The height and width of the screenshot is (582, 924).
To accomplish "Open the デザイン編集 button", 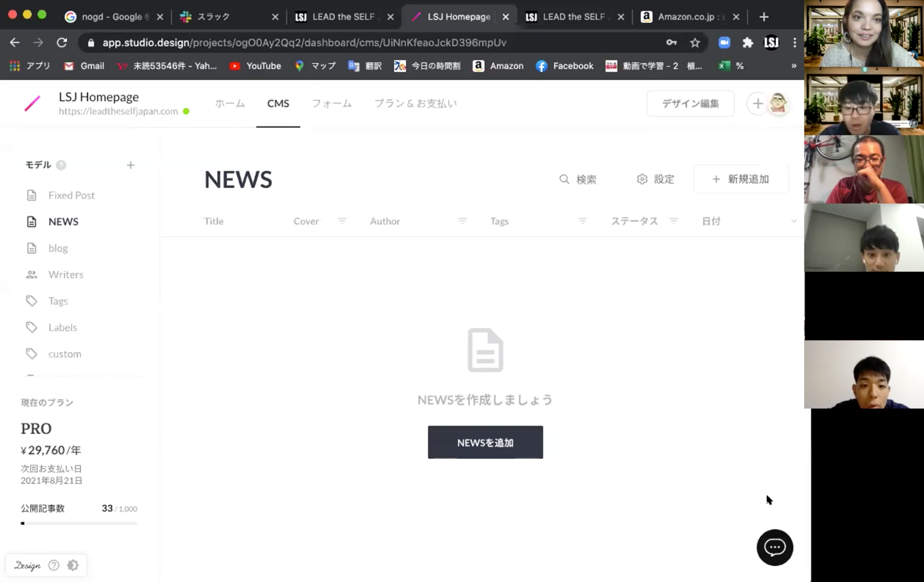I will click(690, 103).
